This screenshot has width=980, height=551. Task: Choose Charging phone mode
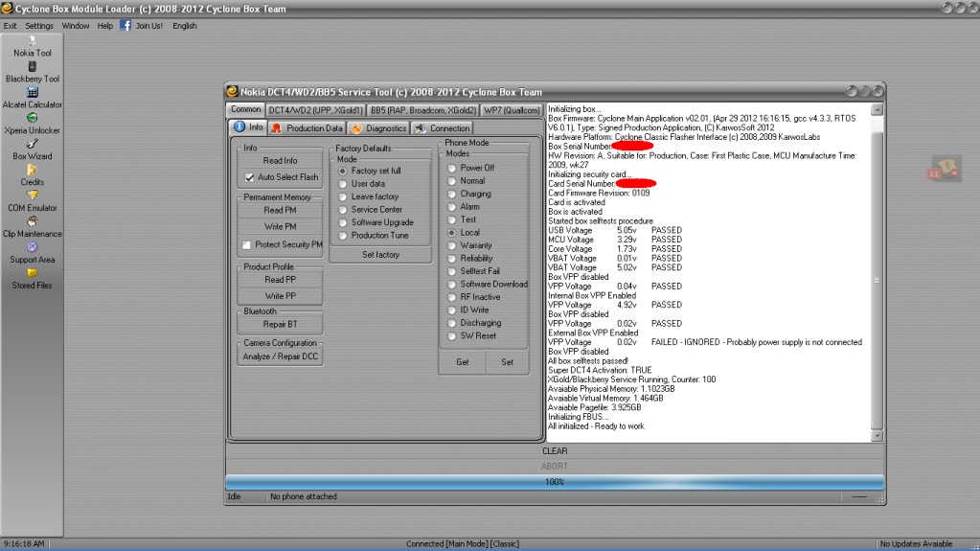click(x=451, y=194)
